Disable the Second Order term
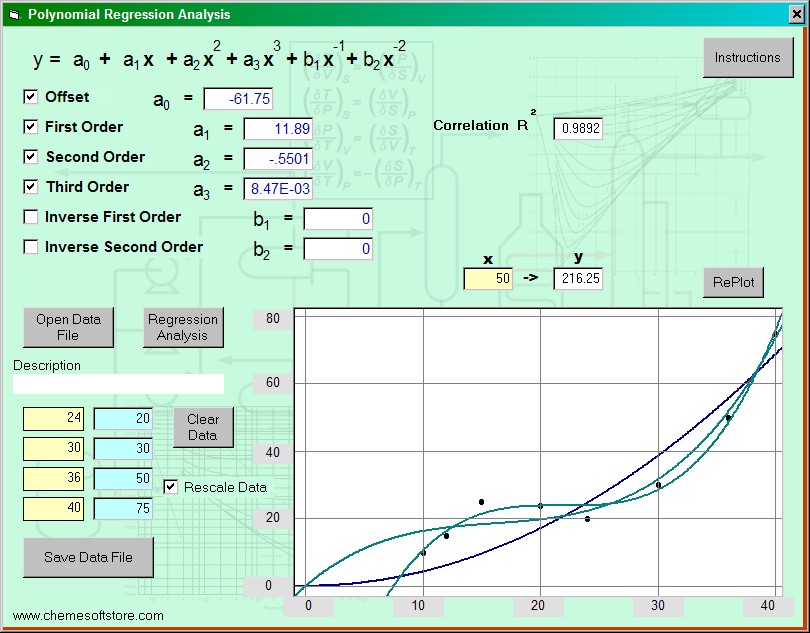810x633 pixels. click(x=31, y=157)
